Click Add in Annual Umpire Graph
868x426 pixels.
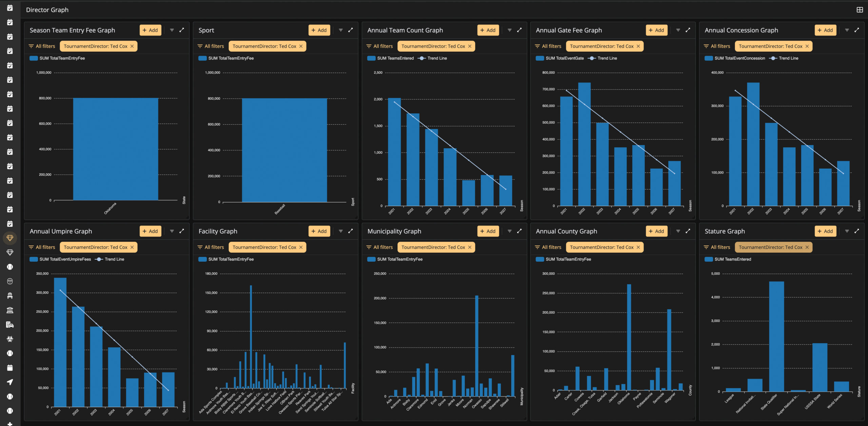(x=150, y=231)
